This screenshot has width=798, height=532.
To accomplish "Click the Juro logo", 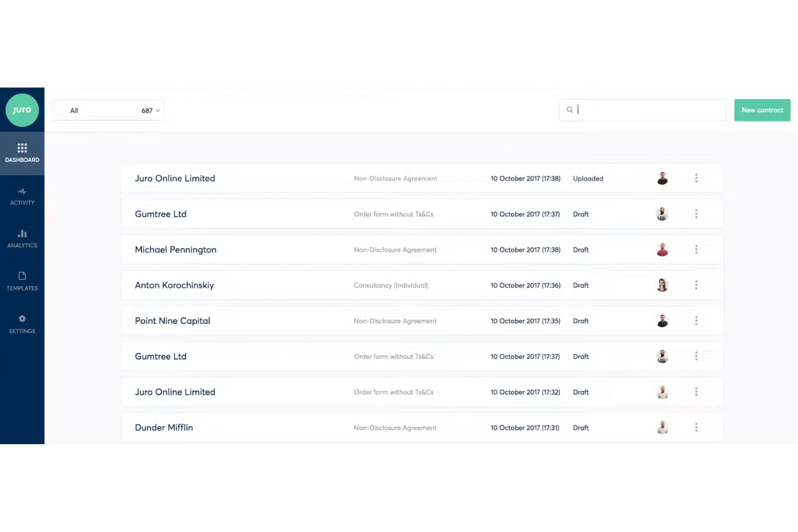I will click(22, 109).
